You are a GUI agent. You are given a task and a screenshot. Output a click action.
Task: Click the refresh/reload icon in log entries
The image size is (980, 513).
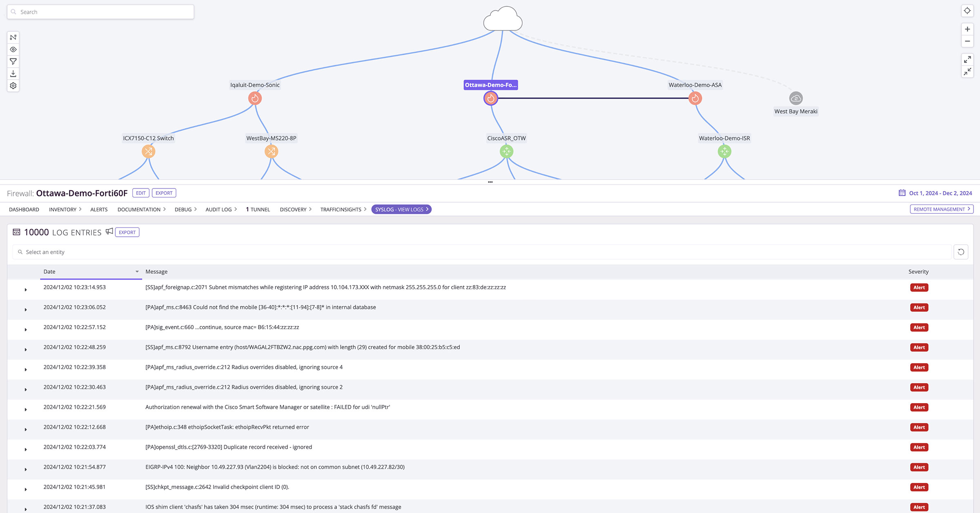point(961,252)
